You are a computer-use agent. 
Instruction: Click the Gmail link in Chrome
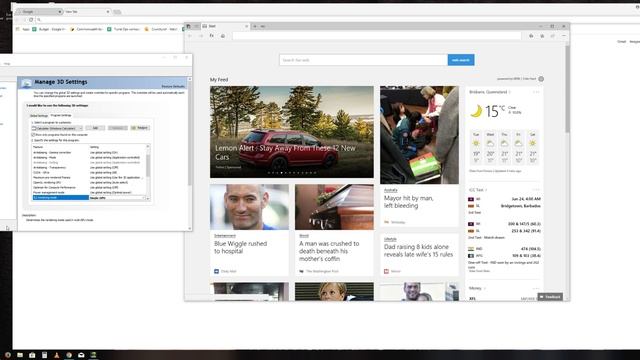tap(622, 42)
